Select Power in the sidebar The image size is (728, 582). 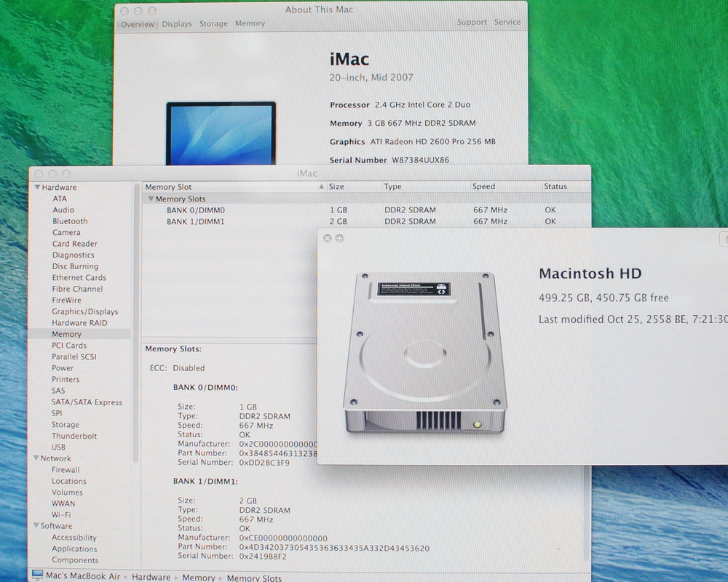click(62, 368)
